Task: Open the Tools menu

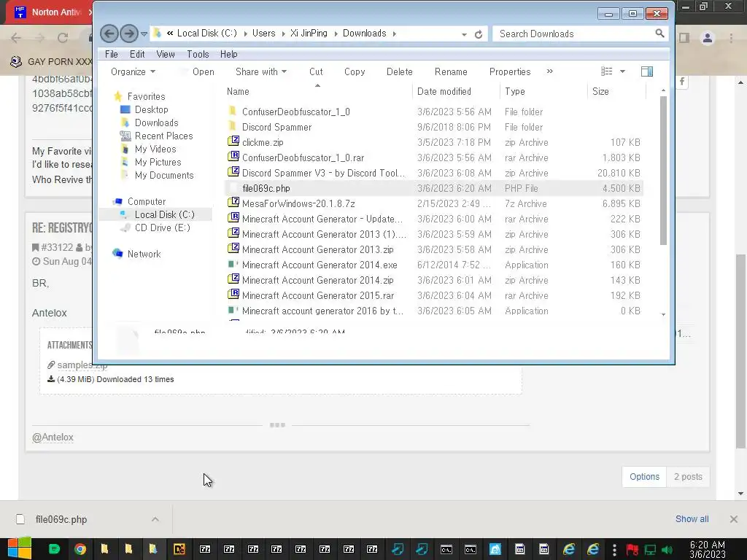Action: pos(198,54)
